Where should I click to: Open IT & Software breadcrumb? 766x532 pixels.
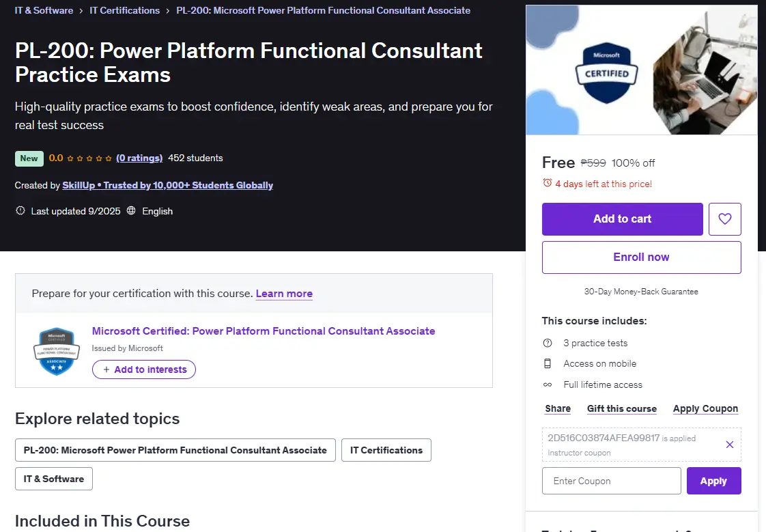click(x=44, y=10)
